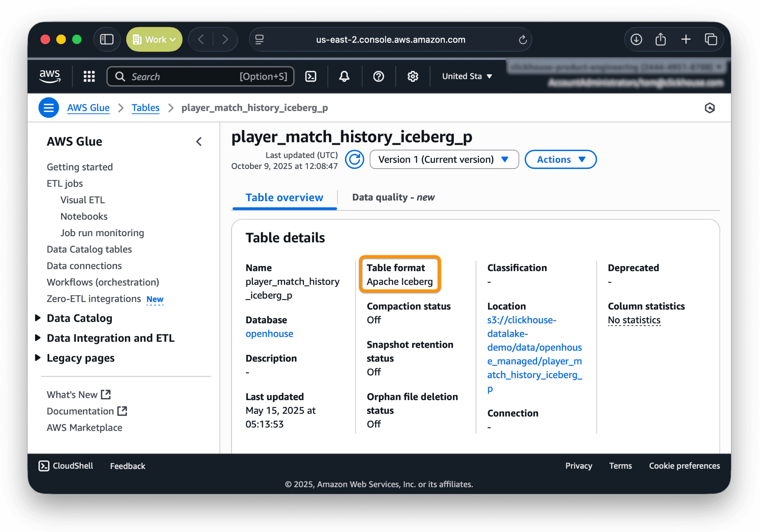Open the Actions dropdown menu
760x532 pixels.
[560, 159]
